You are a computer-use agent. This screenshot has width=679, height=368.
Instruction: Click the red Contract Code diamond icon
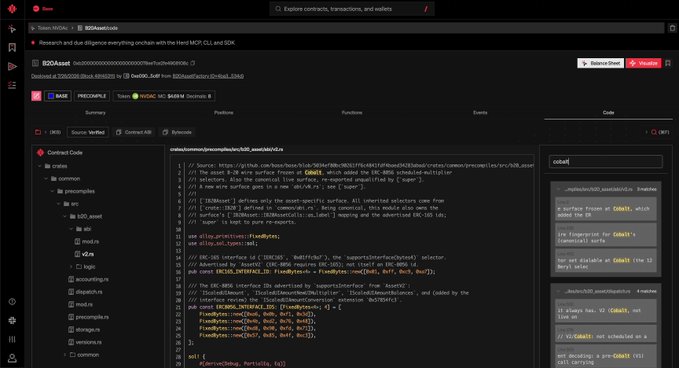40,152
